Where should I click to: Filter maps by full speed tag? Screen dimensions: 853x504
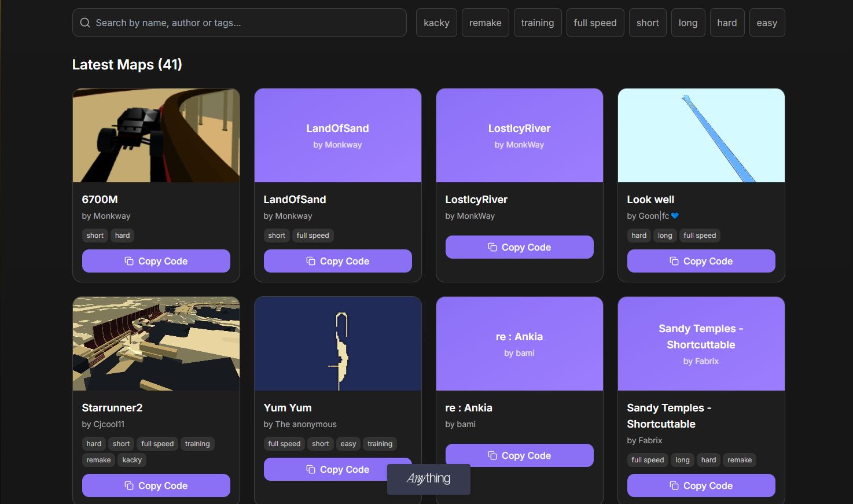pyautogui.click(x=595, y=23)
